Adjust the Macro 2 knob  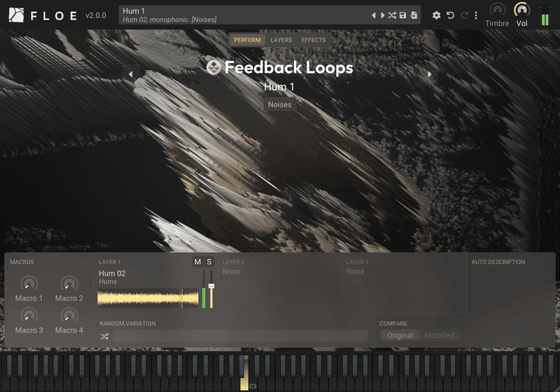69,283
